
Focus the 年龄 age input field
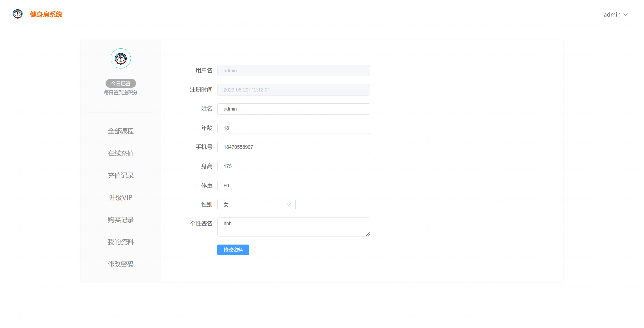point(294,128)
